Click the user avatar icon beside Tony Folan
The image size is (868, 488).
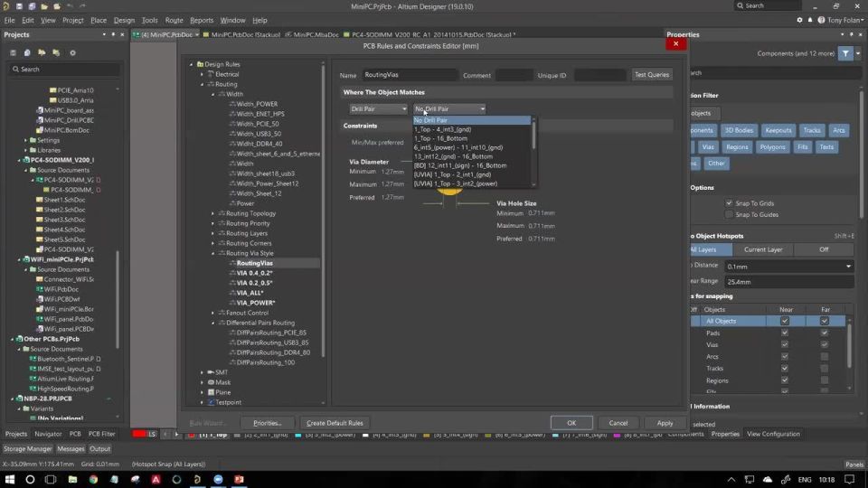click(x=821, y=20)
